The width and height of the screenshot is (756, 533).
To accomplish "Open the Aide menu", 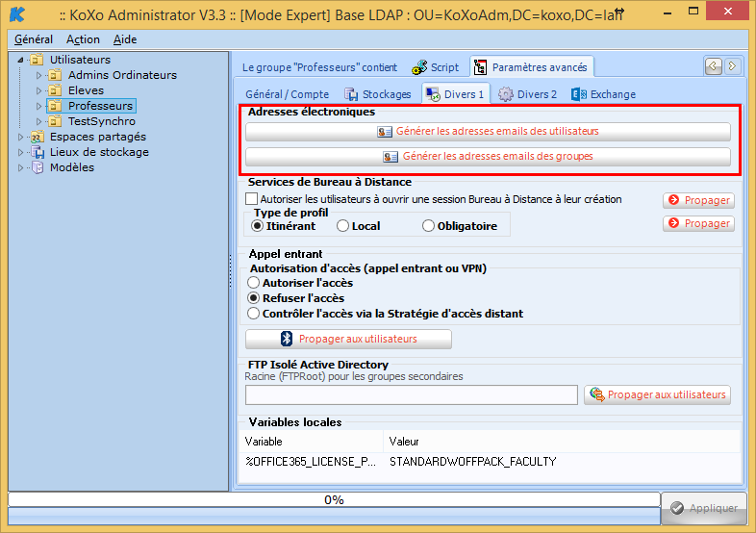I will pos(125,39).
